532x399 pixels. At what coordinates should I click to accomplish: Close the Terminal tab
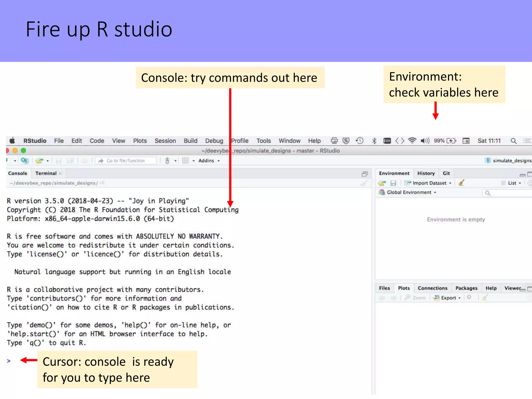(60, 174)
